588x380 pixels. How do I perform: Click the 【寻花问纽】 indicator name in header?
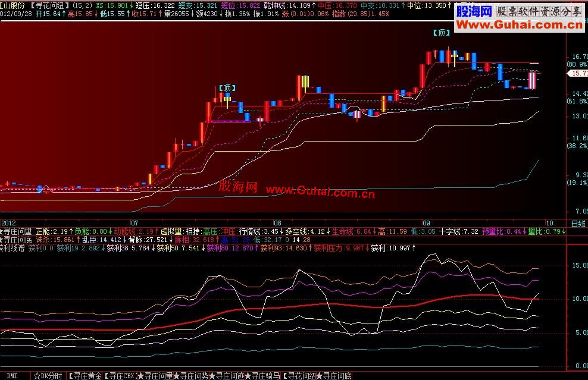coord(49,5)
